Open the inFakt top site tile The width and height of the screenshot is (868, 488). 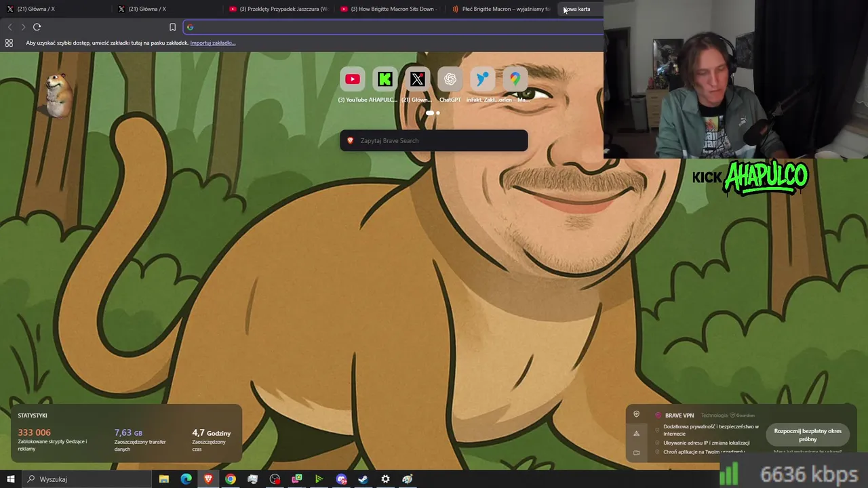(x=482, y=79)
